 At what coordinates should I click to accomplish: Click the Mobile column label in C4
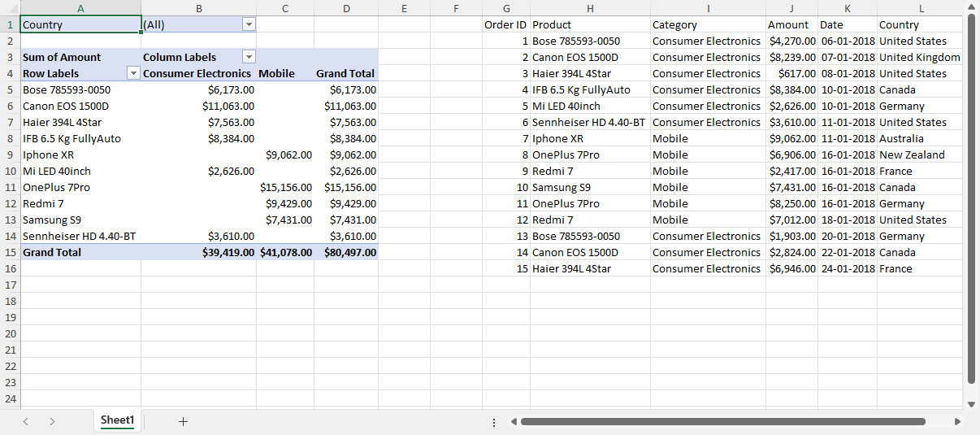click(x=285, y=73)
